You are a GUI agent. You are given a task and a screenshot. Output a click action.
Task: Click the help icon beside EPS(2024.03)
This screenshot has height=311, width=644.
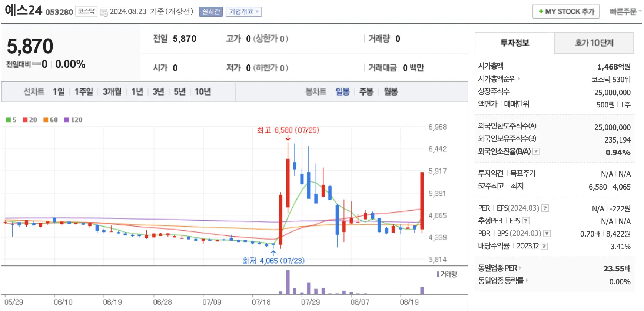click(545, 208)
